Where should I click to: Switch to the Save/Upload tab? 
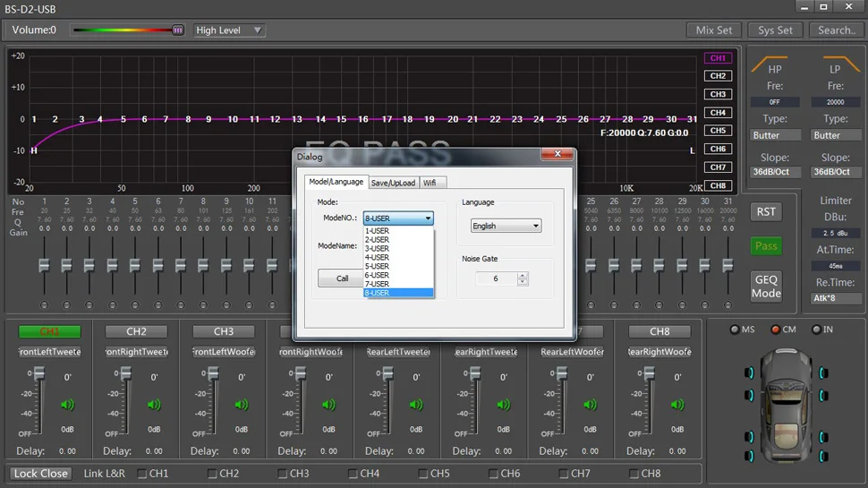[x=393, y=183]
